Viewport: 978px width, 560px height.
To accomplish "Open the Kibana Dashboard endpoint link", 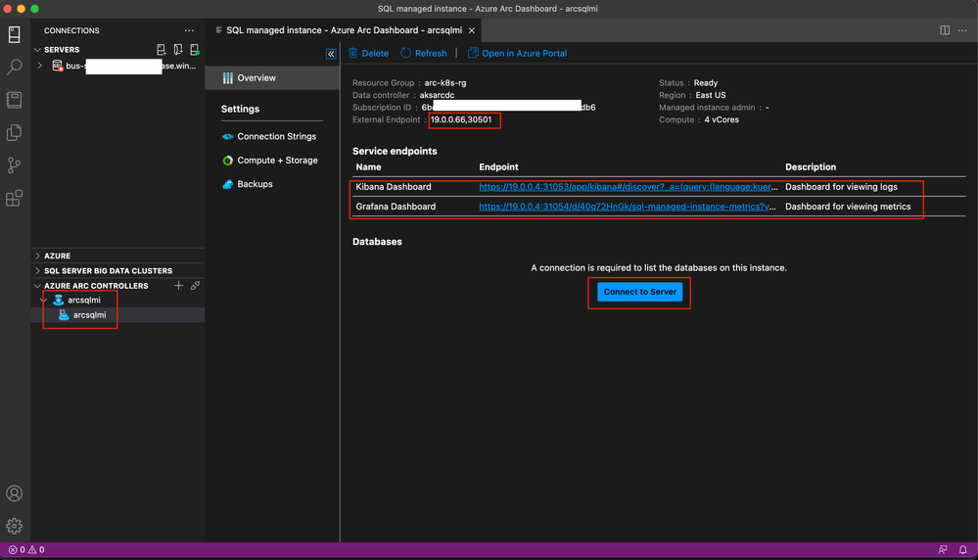I will (629, 187).
